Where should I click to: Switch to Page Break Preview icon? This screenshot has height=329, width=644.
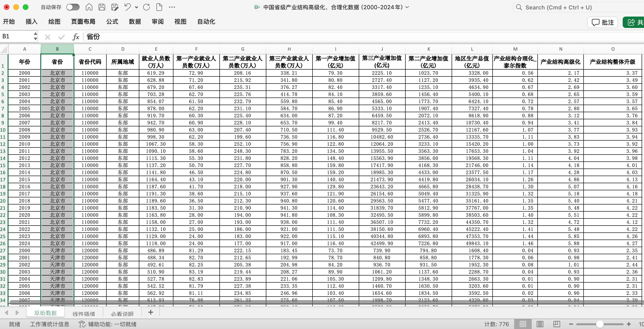click(x=557, y=324)
